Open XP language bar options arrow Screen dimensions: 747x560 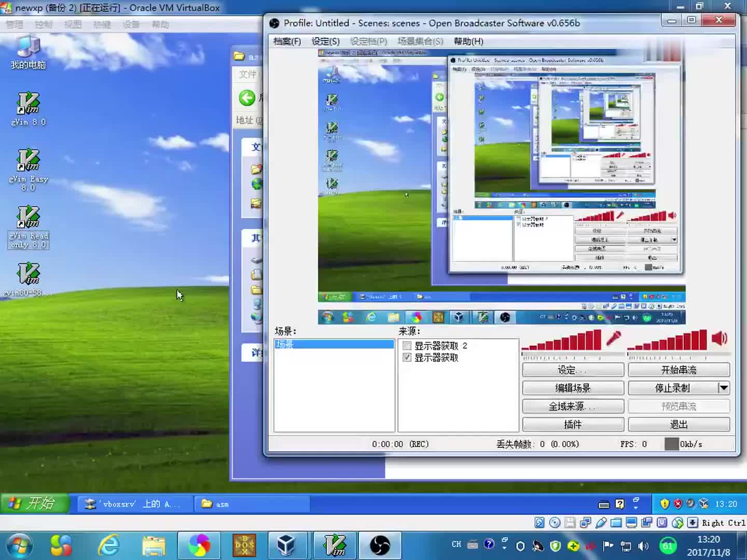click(636, 507)
